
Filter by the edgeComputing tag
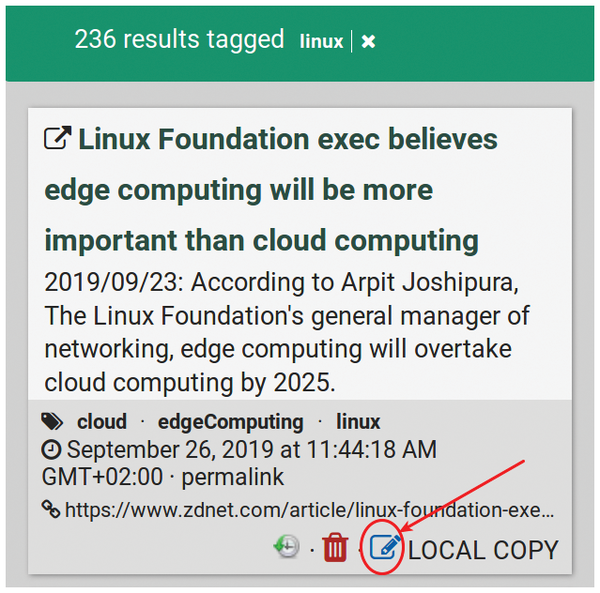231,422
